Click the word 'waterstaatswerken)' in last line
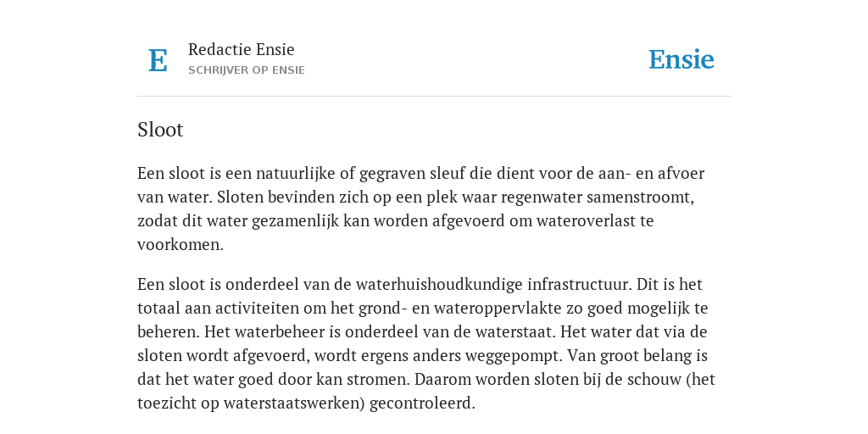 294,403
